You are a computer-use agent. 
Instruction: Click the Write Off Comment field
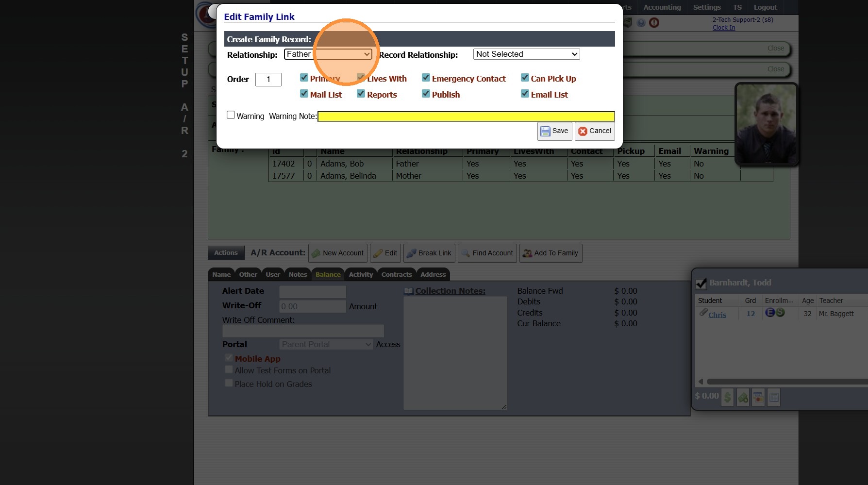(x=303, y=331)
